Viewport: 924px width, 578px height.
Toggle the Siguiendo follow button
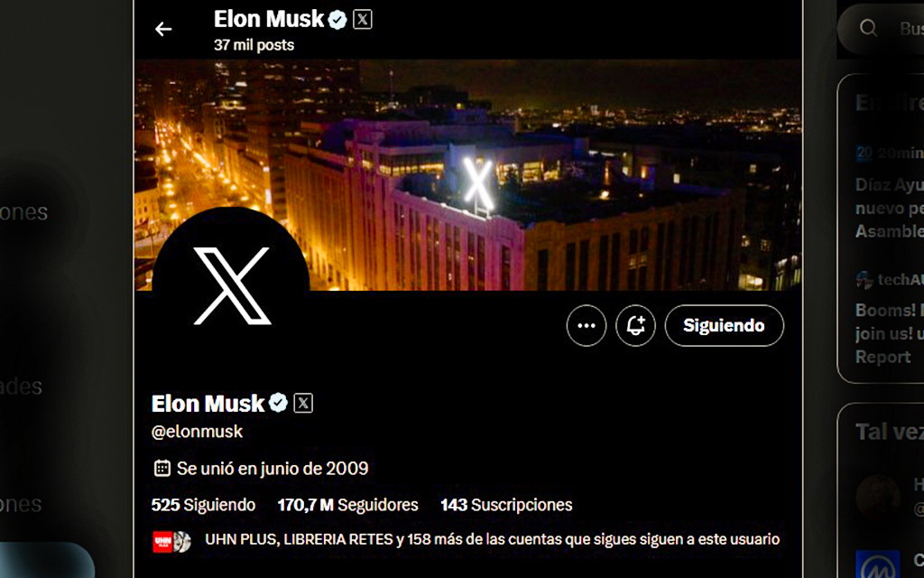click(725, 325)
